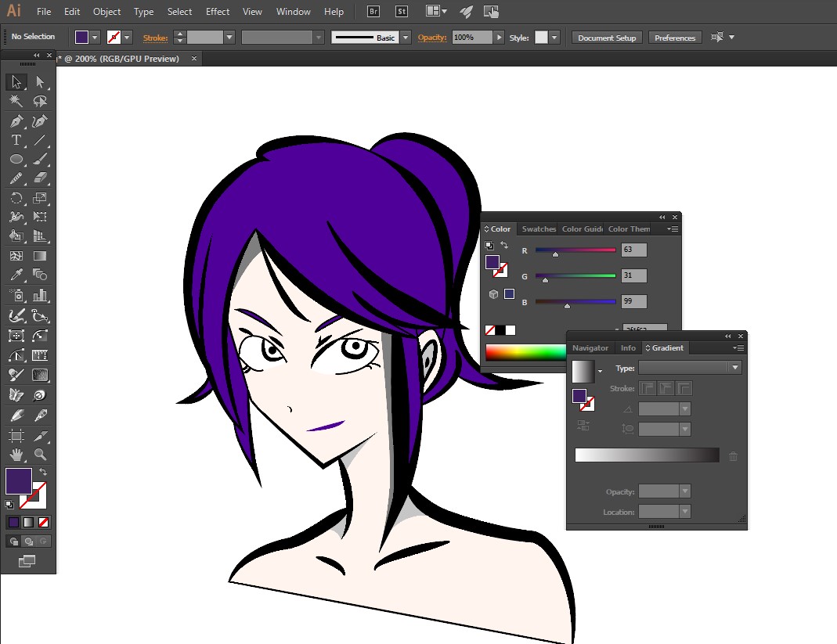Select the Line Segment tool
The height and width of the screenshot is (644, 837).
coord(40,140)
